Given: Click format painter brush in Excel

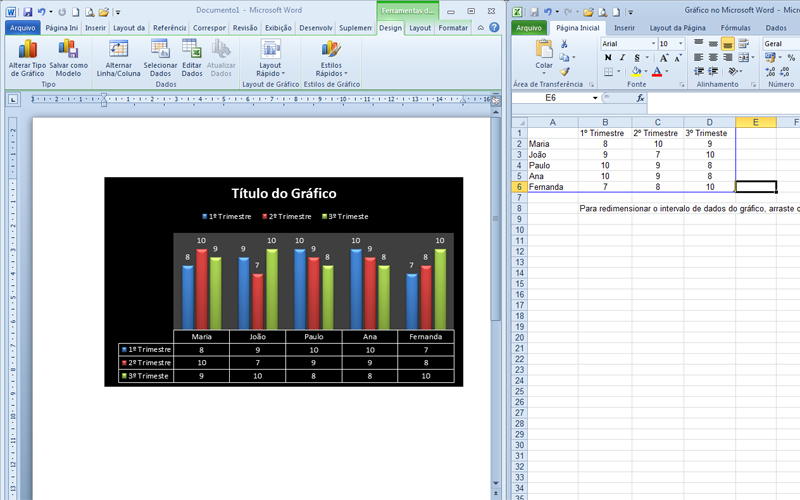Looking at the screenshot, I should coord(564,71).
